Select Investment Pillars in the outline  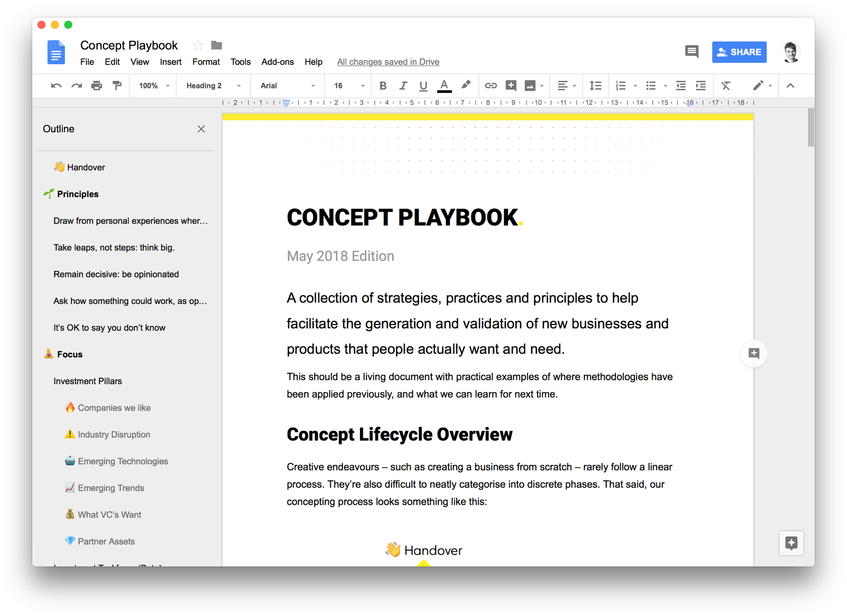(x=88, y=381)
